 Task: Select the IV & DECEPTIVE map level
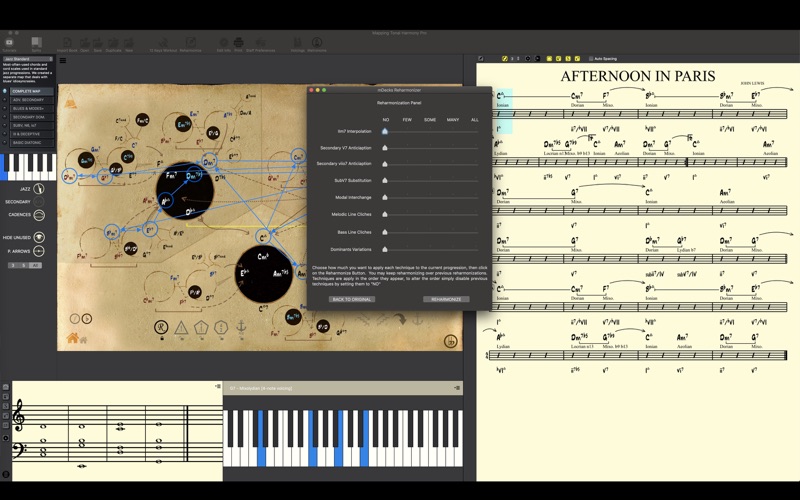[32, 134]
